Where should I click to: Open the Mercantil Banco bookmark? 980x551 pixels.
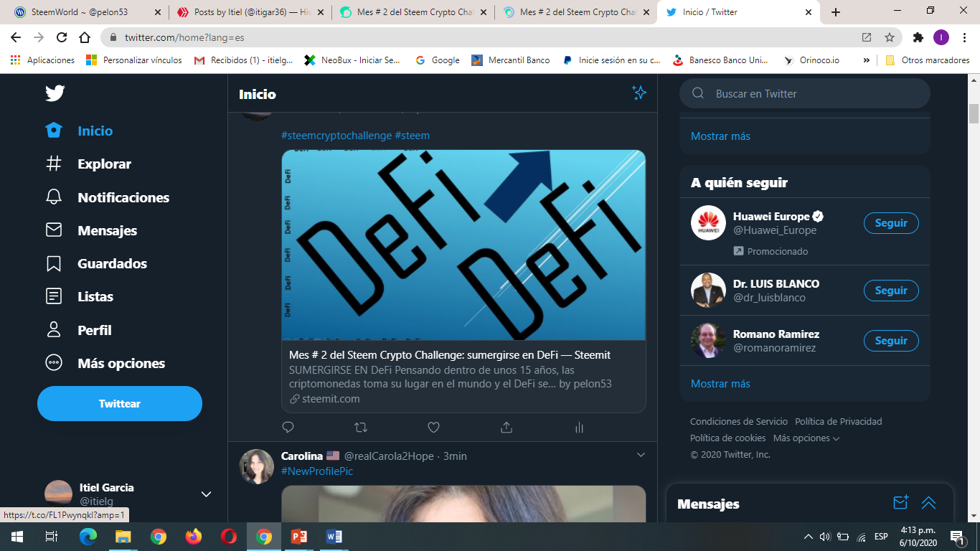click(x=511, y=60)
